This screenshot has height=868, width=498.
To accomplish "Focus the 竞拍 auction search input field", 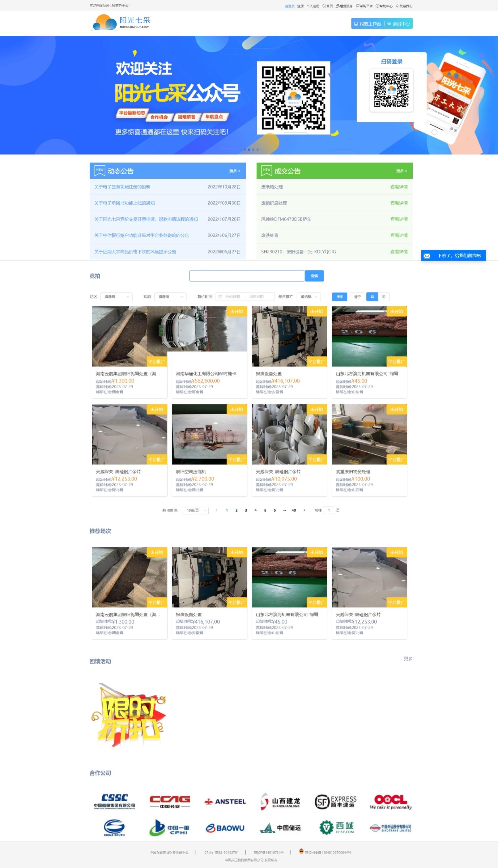I will [247, 276].
